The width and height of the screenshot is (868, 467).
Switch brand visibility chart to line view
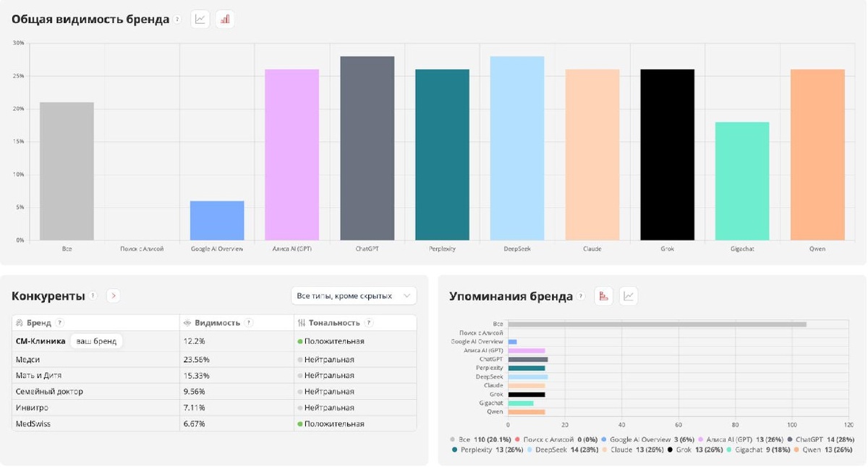200,20
